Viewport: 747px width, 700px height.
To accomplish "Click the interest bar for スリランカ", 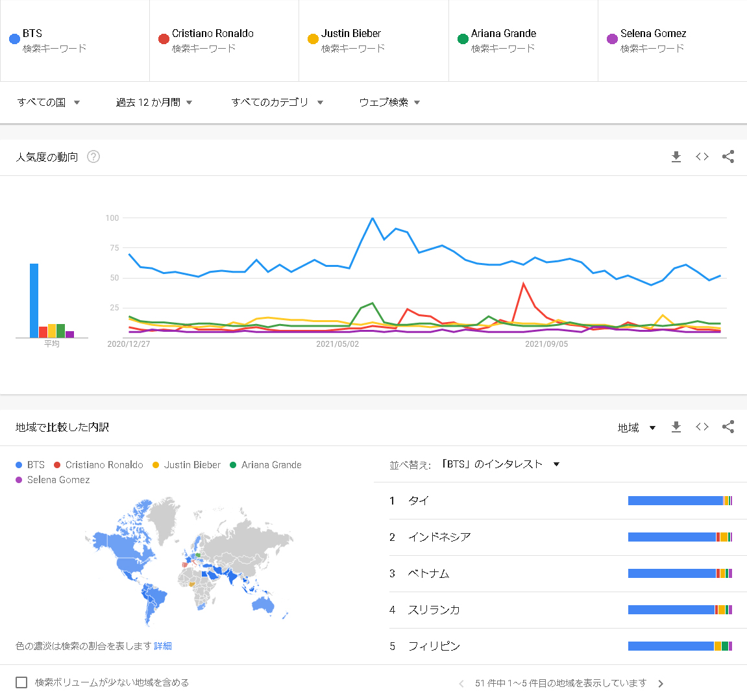I will [x=680, y=610].
